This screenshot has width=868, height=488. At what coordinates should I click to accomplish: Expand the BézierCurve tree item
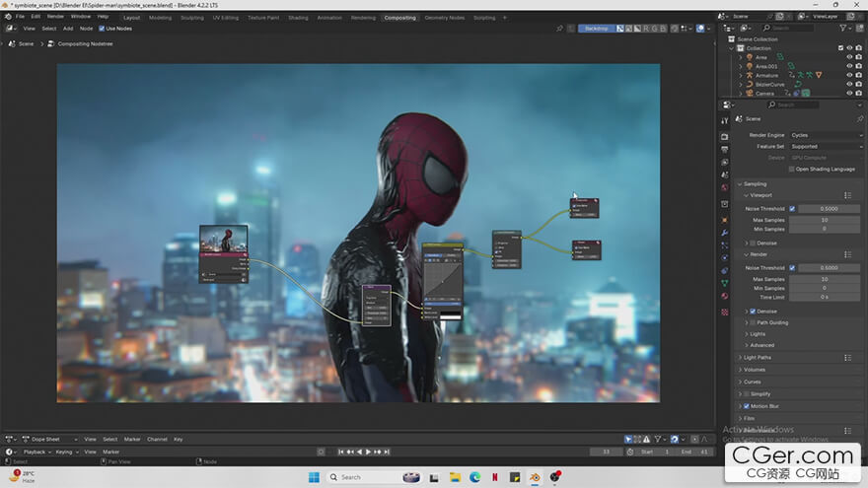tap(741, 84)
